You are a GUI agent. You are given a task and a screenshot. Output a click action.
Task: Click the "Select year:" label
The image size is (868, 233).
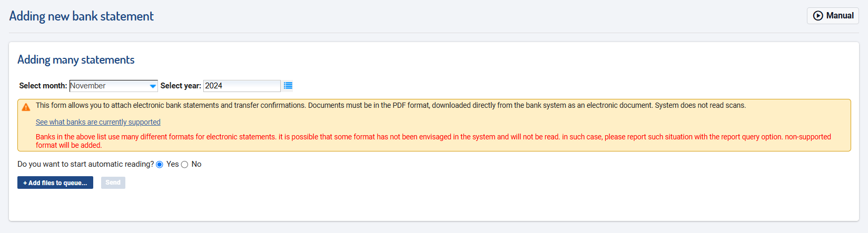pos(181,86)
